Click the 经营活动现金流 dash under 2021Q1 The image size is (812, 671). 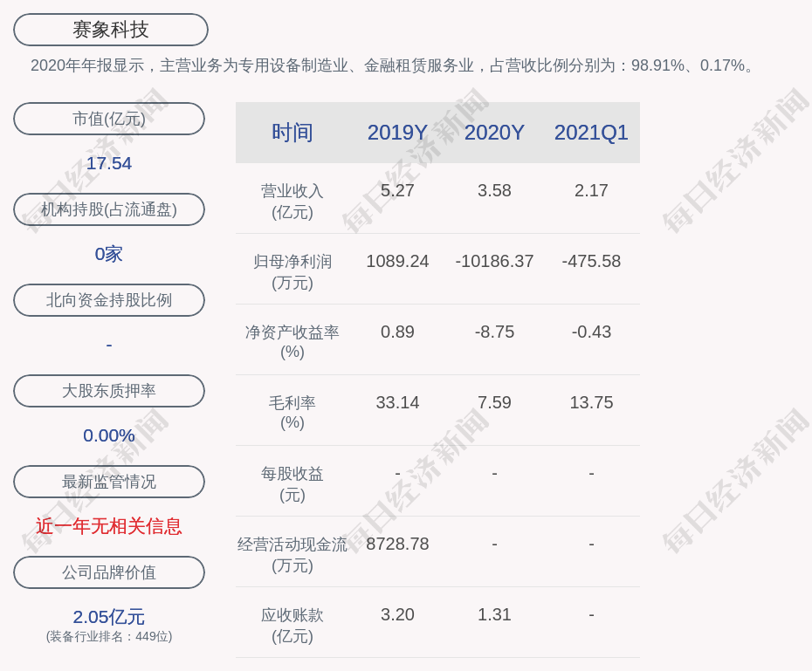[591, 544]
